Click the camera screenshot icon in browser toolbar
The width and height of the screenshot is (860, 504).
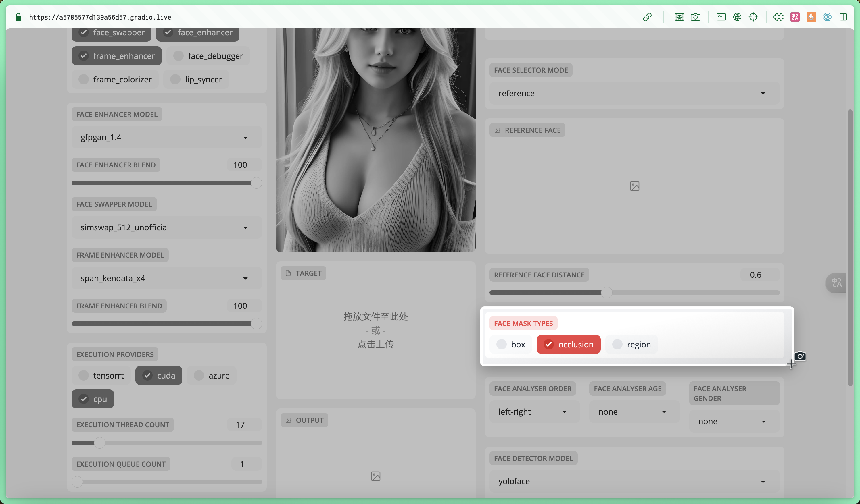(x=695, y=17)
